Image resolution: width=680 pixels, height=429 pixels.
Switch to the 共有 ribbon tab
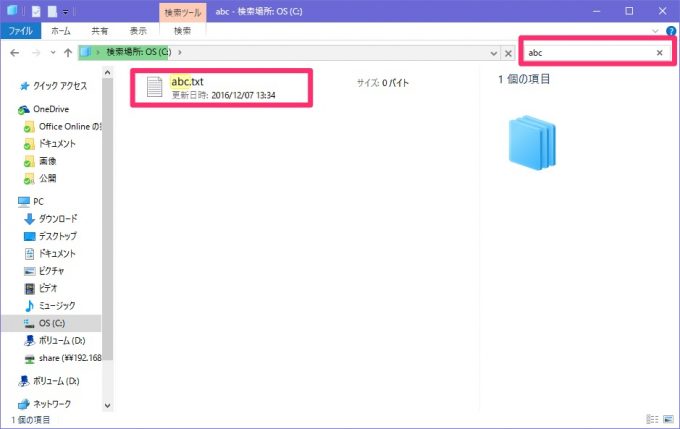[100, 31]
